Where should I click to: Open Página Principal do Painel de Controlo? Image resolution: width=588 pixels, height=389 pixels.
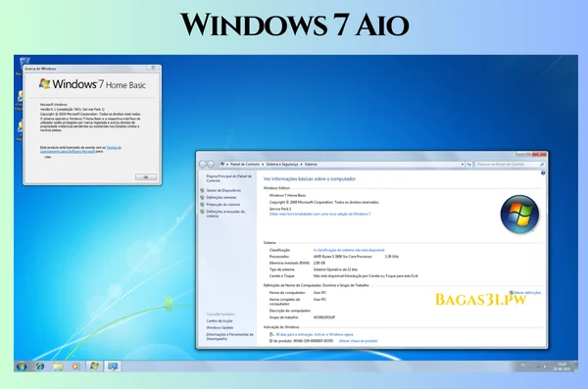(x=228, y=178)
